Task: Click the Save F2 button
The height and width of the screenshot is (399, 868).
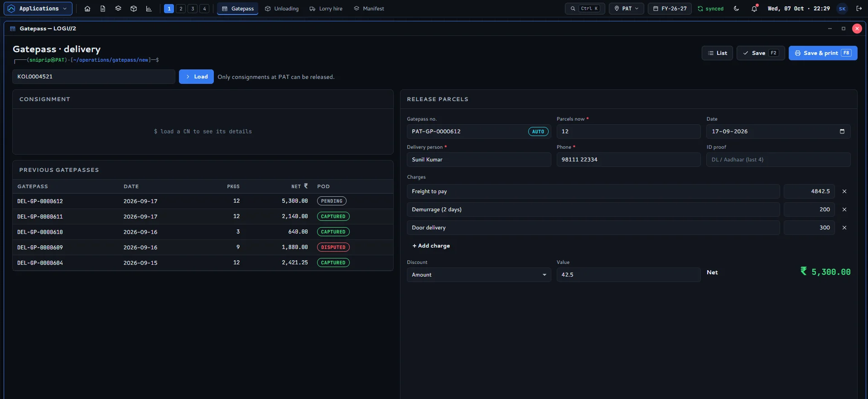Action: pos(761,53)
